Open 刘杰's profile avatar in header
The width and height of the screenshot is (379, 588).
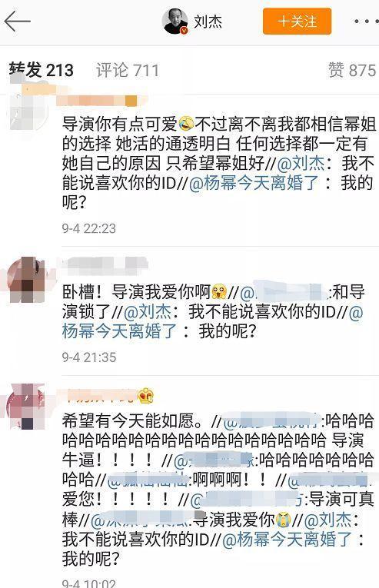[x=175, y=22]
